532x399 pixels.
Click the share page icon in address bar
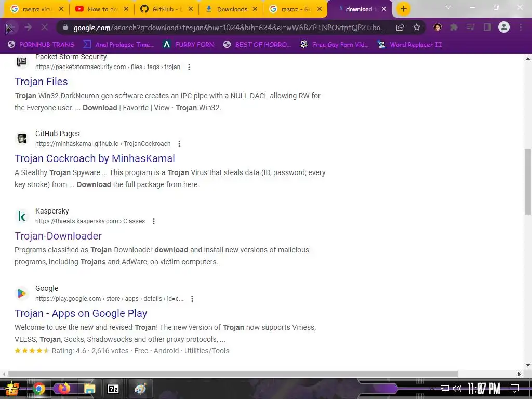400,28
